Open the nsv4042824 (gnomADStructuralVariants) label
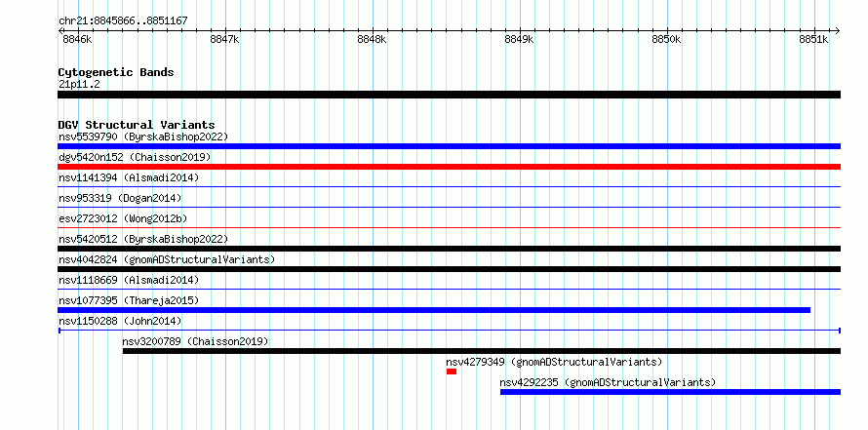This screenshot has width=868, height=430. (x=167, y=259)
